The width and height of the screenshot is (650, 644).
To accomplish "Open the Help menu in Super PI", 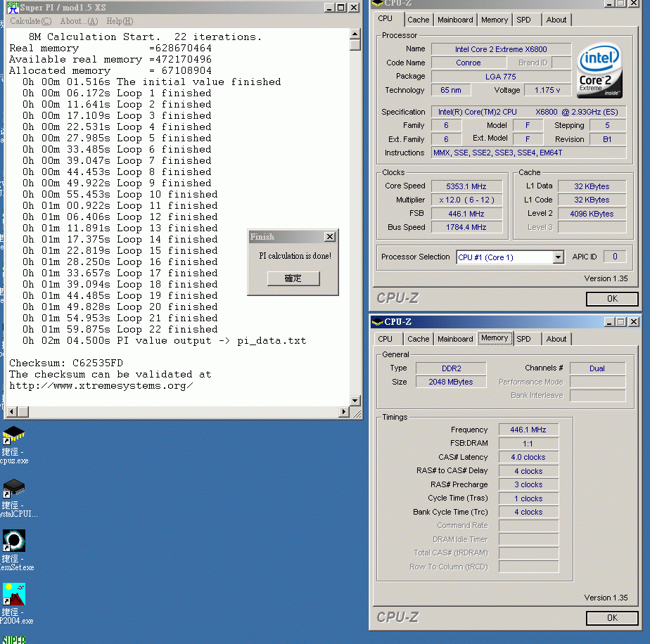I will pyautogui.click(x=120, y=21).
